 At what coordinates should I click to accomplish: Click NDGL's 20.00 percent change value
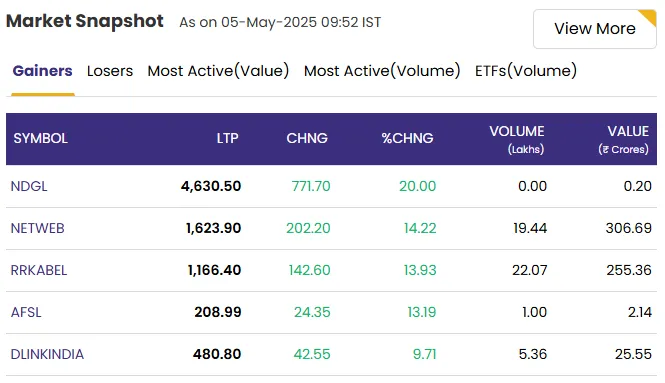tap(417, 186)
